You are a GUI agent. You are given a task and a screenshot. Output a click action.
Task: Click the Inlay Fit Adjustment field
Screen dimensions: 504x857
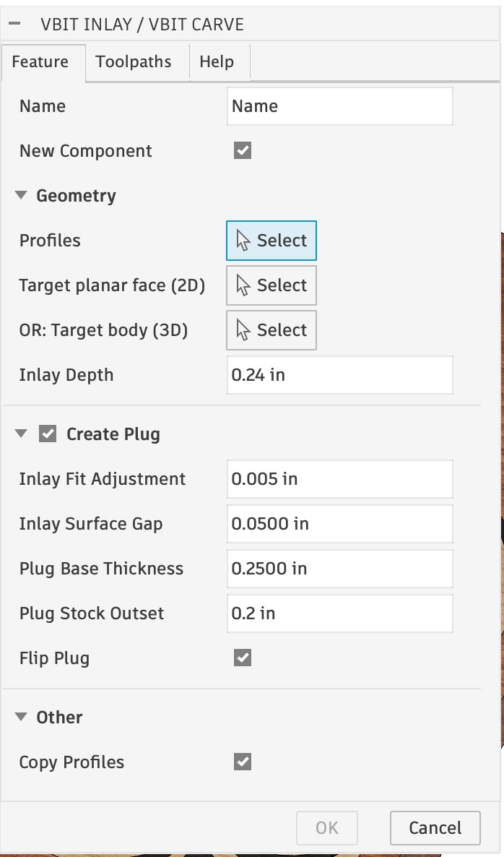339,479
